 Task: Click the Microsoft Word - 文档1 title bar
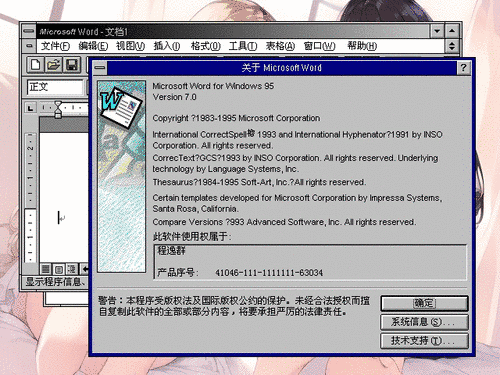click(x=232, y=31)
